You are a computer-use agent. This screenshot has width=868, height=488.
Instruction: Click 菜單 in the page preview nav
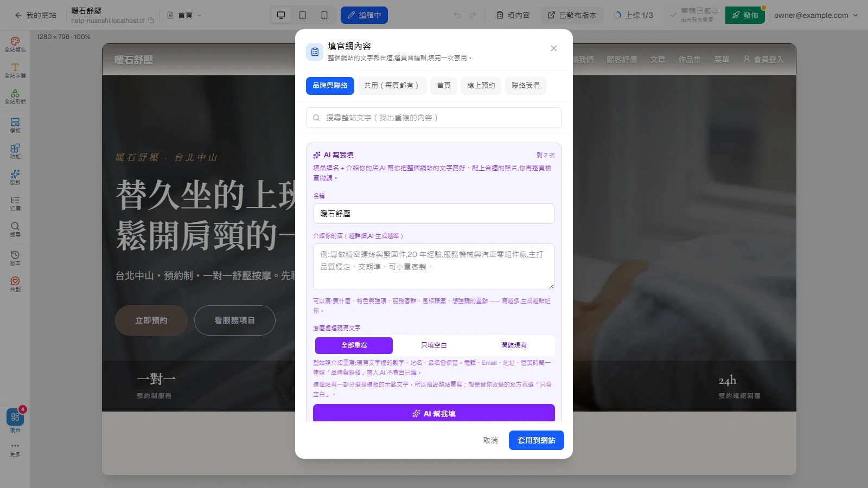pos(722,60)
